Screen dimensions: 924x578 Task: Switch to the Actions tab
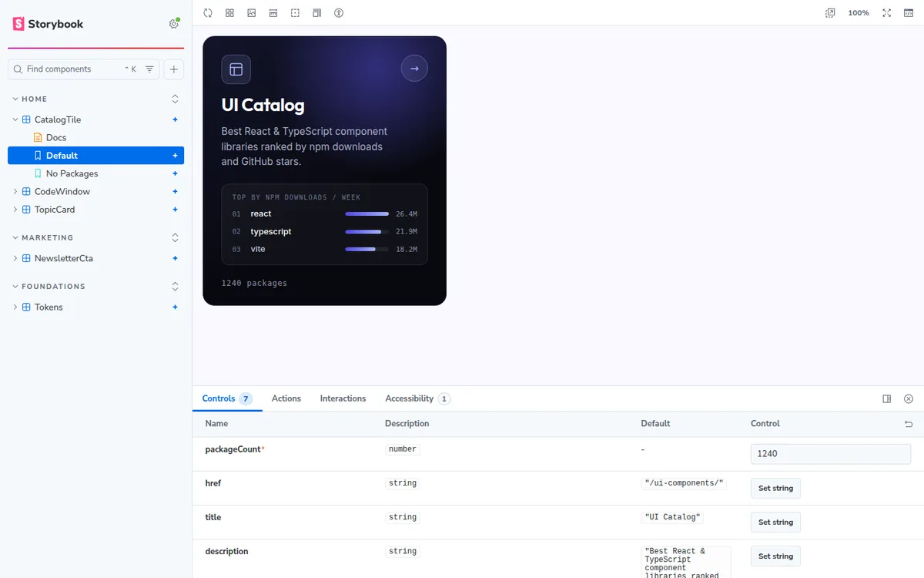[286, 398]
